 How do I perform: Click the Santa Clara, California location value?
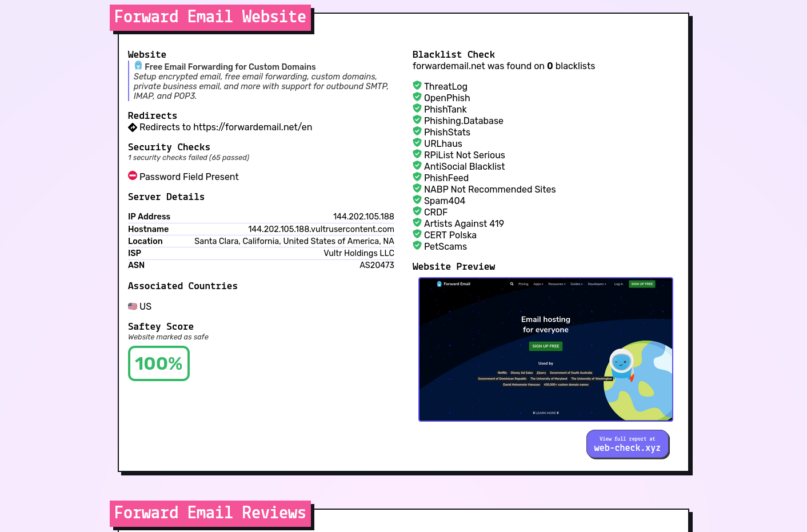[x=294, y=241]
